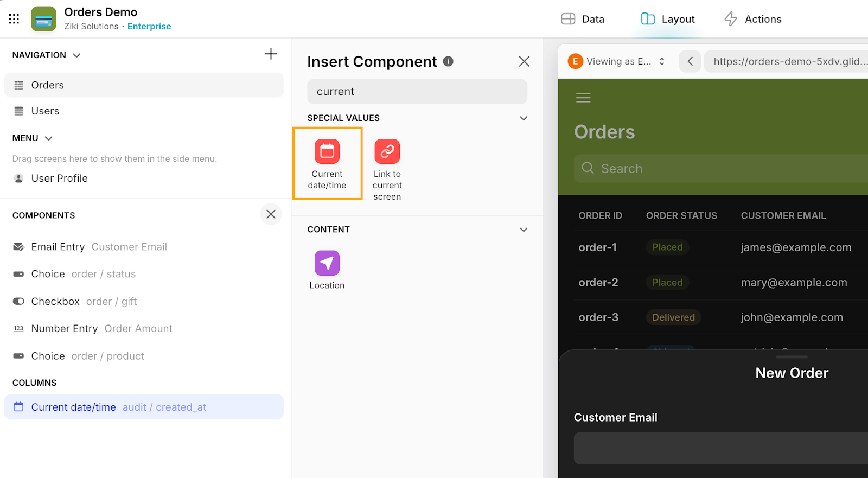The image size is (868, 478).
Task: Open the hamburger menu in app preview
Action: coord(583,98)
